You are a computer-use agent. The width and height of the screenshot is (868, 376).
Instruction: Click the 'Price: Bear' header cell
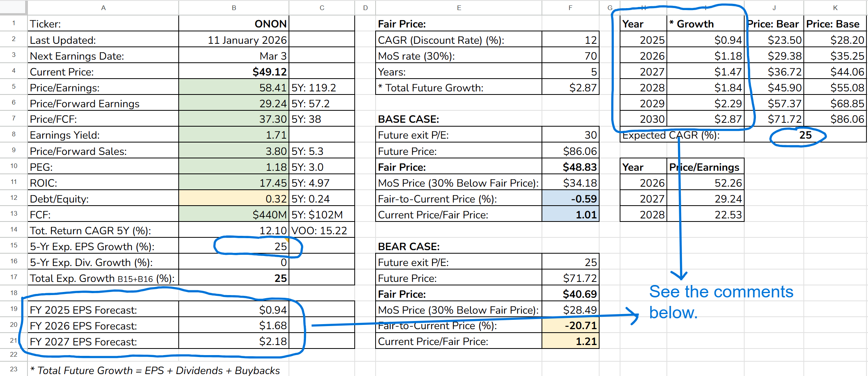[774, 24]
